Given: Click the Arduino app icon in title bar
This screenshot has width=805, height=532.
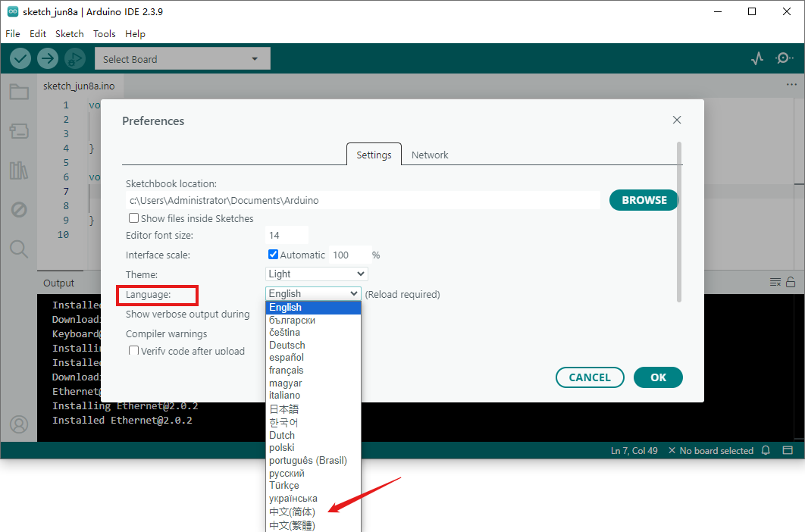Looking at the screenshot, I should (13, 11).
